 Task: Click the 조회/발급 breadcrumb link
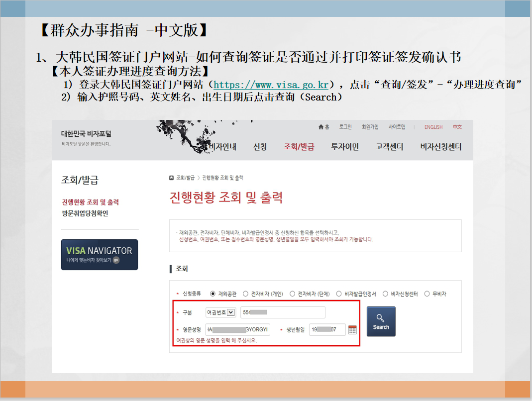tap(185, 178)
